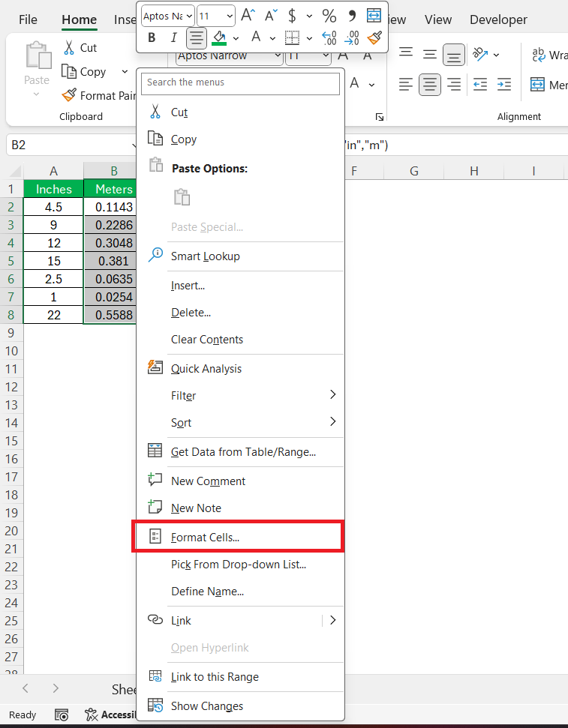568x728 pixels.
Task: Choose Format Cells from context menu
Action: [x=240, y=537]
